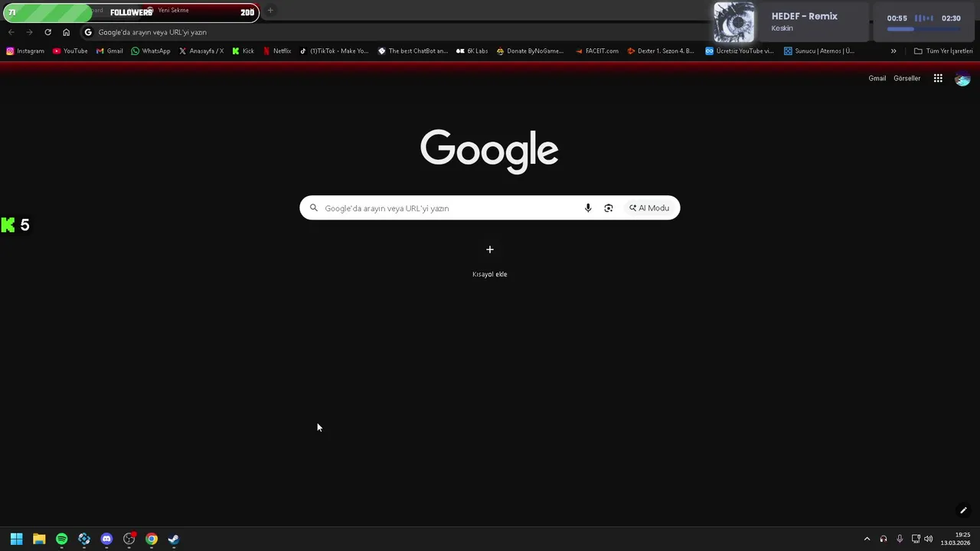Open the volume control in tray
Screen dimensions: 980x551
(x=929, y=539)
